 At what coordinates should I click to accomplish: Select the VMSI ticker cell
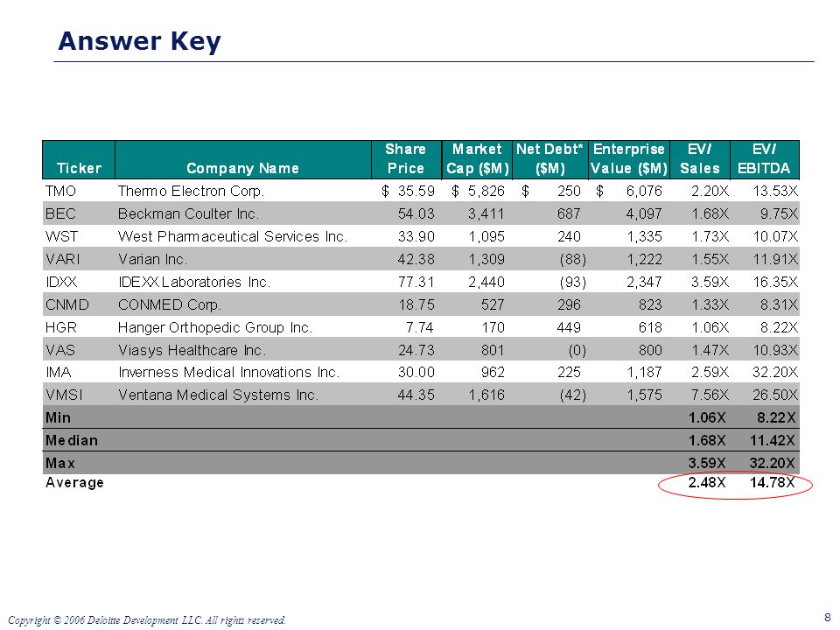(64, 395)
